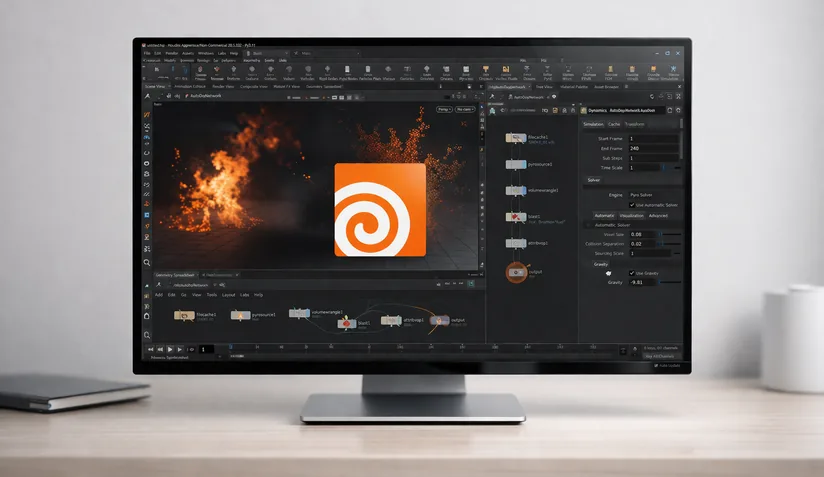
Task: Open the Persp camera dropdown in viewport
Action: pos(444,108)
